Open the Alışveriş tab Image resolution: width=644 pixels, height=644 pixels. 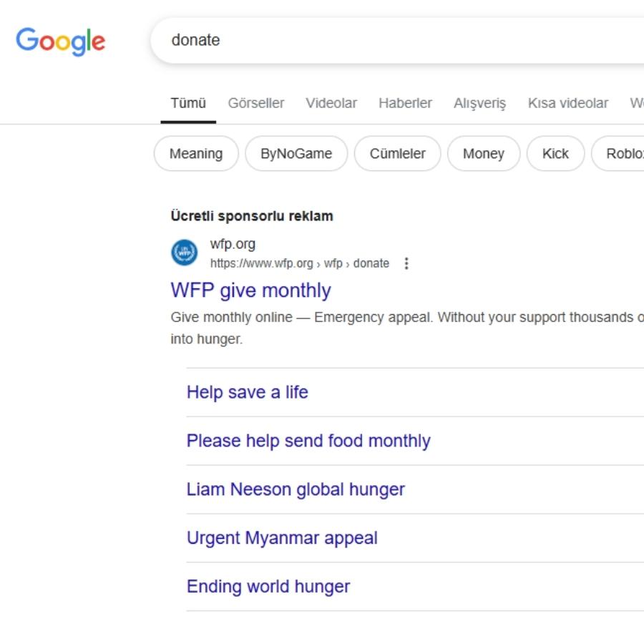(479, 103)
